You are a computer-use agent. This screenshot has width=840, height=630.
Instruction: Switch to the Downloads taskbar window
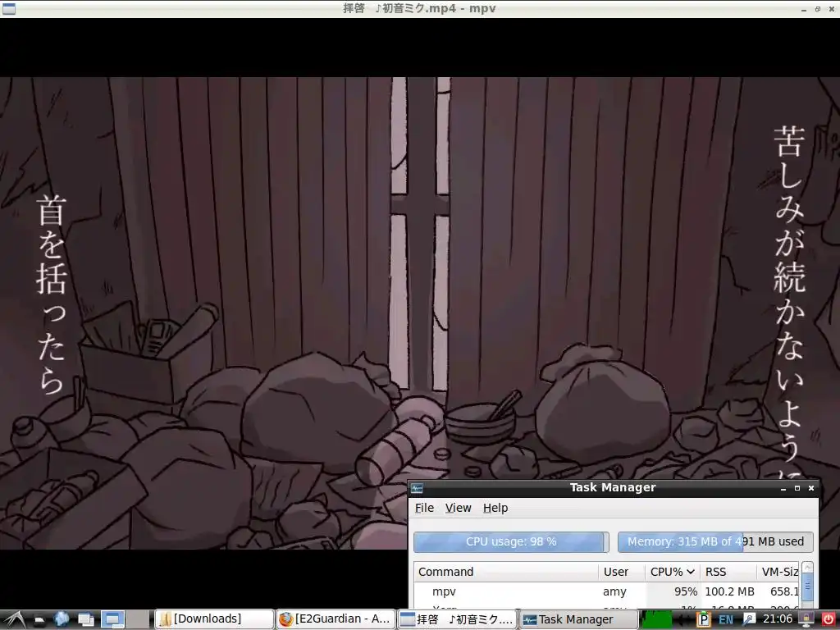click(x=214, y=619)
